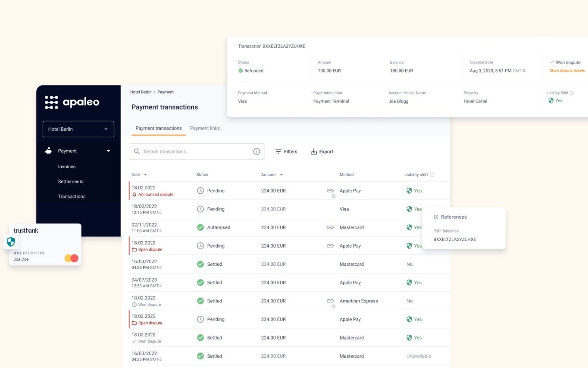
Task: Open Settlements in the sidebar
Action: pyautogui.click(x=71, y=182)
